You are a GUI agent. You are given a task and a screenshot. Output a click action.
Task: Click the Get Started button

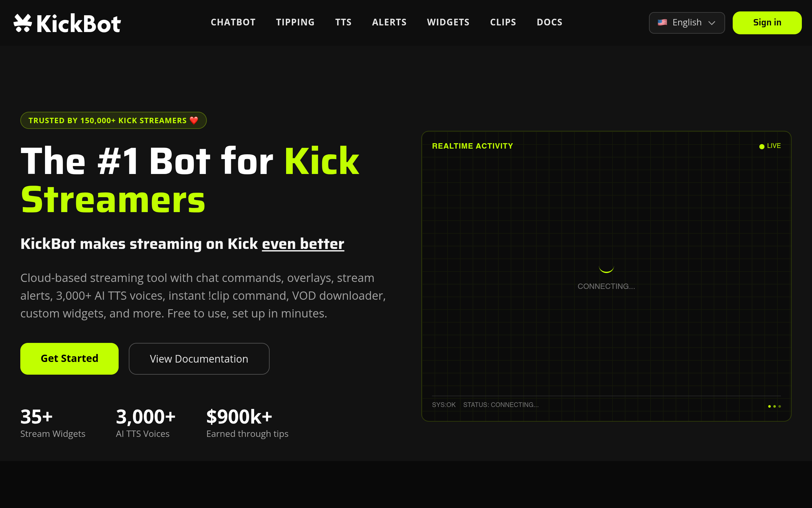tap(69, 358)
